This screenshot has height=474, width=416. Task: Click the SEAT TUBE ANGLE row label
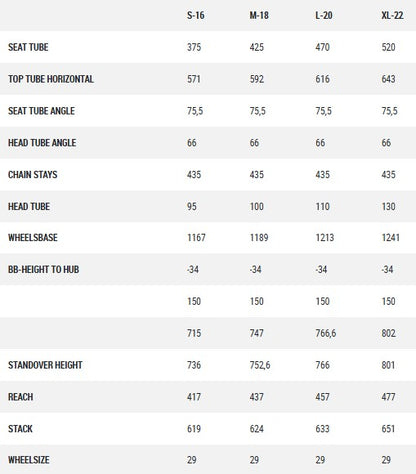pyautogui.click(x=41, y=111)
